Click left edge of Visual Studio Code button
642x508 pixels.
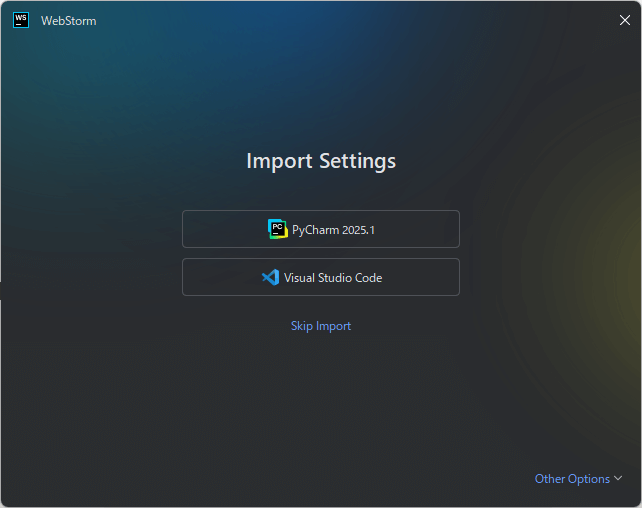tap(192, 277)
